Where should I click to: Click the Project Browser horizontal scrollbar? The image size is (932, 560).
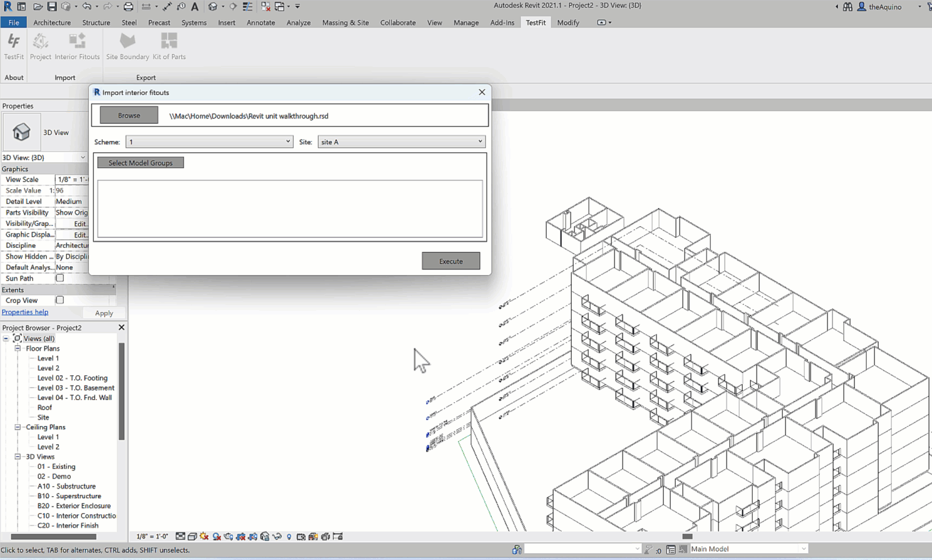(x=54, y=536)
